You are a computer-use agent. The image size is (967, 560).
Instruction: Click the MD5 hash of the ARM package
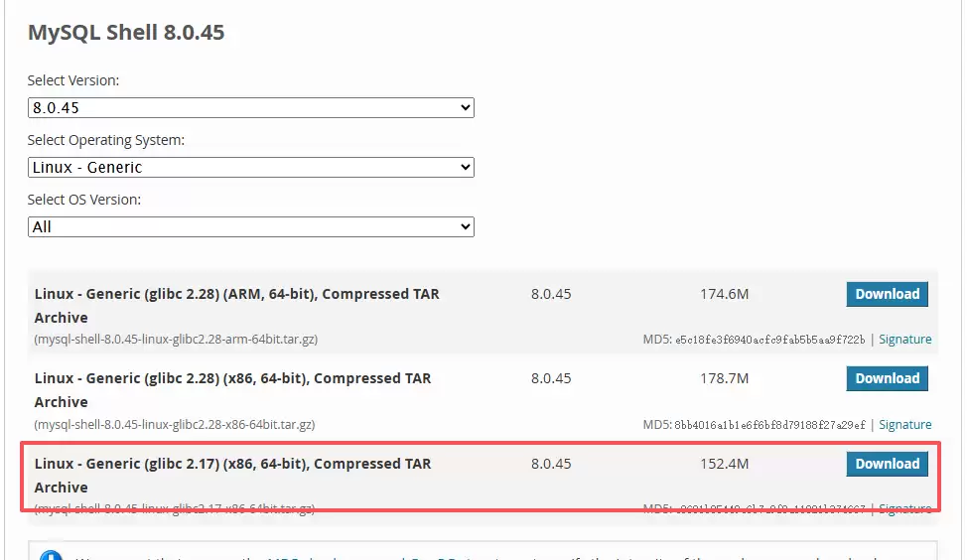tap(769, 340)
